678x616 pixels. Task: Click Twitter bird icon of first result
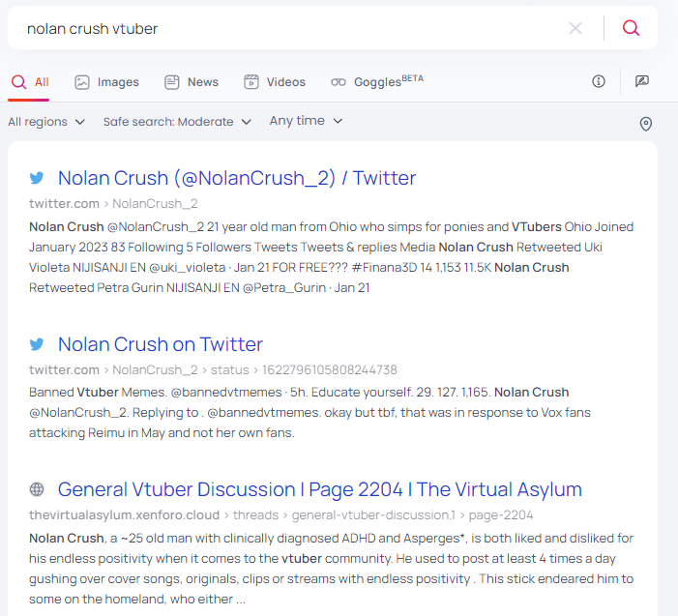[37, 178]
